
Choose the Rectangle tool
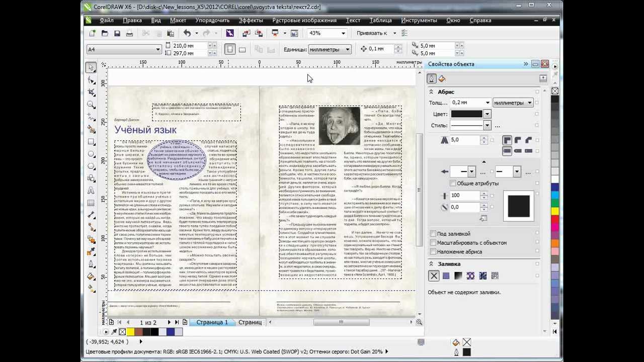tap(91, 142)
